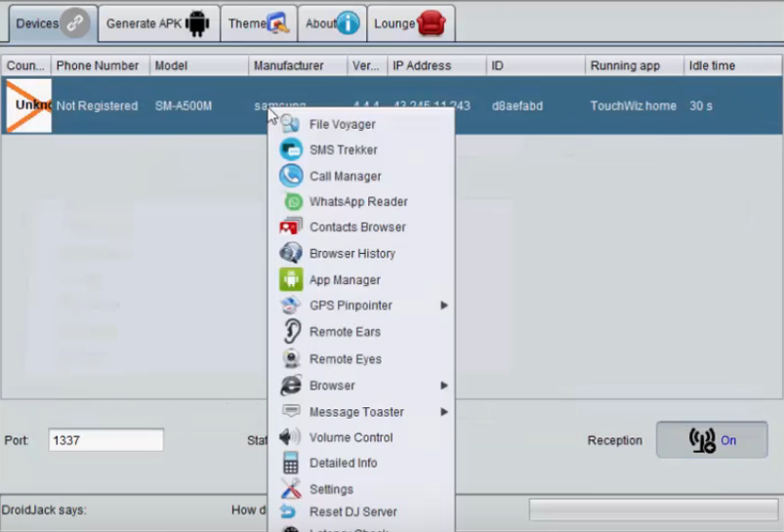Viewport: 784px width, 532px height.
Task: Click the GPS Pinpointer satellite icon
Action: (291, 305)
